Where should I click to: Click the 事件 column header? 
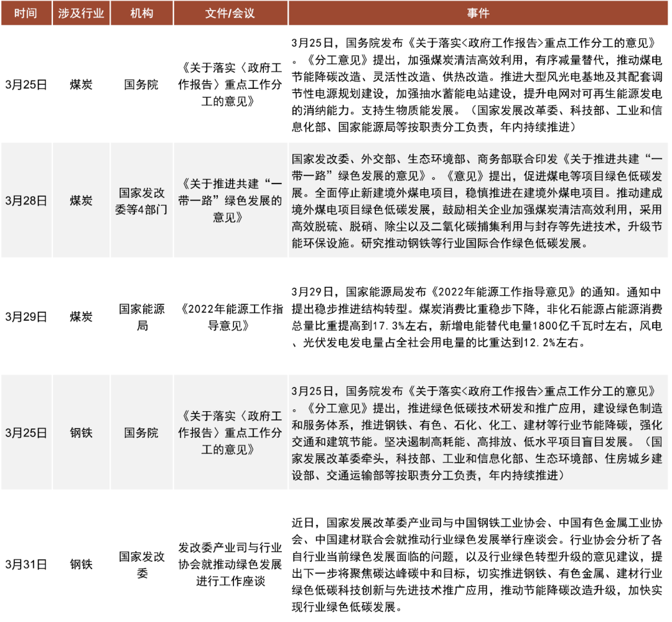tap(477, 12)
